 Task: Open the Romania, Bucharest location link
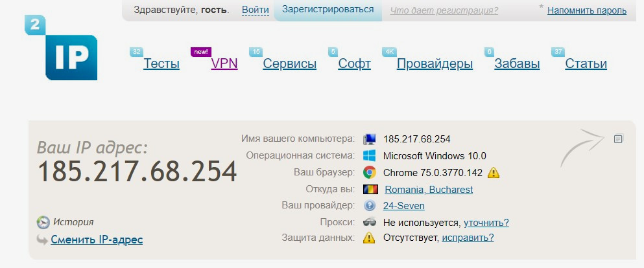pyautogui.click(x=429, y=190)
